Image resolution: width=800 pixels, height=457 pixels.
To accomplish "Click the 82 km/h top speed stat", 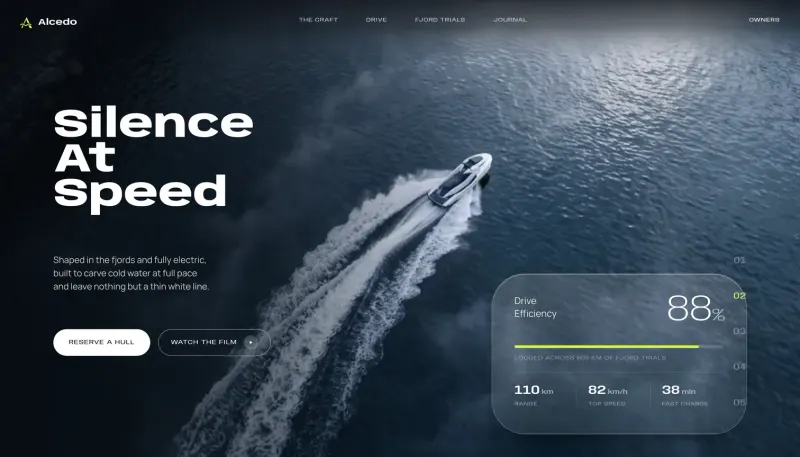I will (x=608, y=395).
